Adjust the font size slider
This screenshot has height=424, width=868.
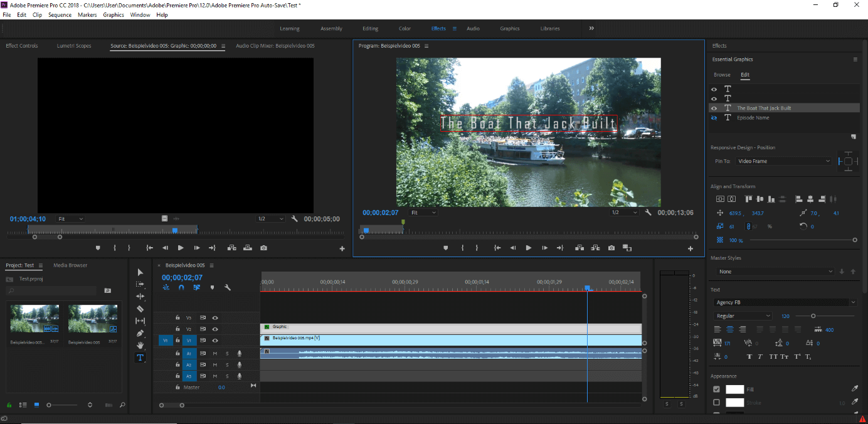click(x=813, y=315)
